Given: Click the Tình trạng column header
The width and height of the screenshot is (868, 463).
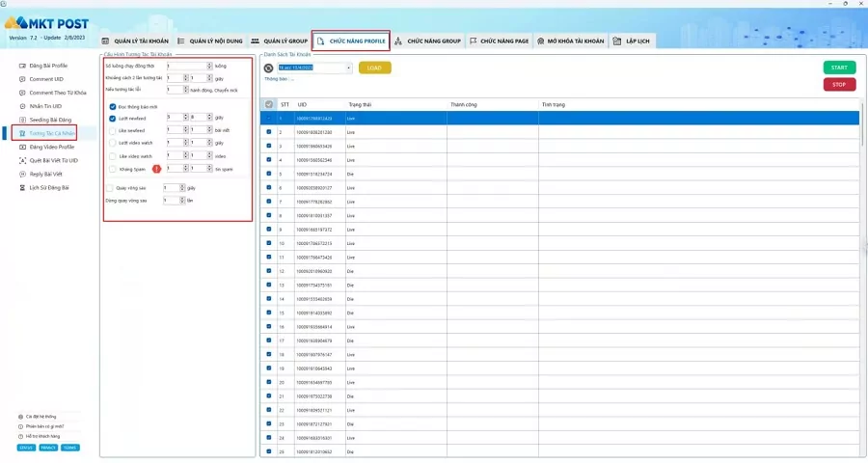Looking at the screenshot, I should click(554, 105).
